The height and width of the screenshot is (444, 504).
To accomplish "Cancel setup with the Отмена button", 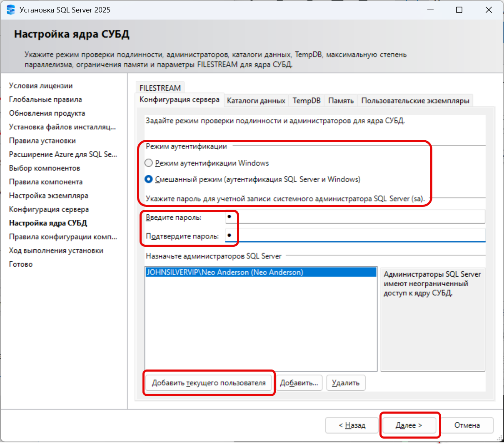I will (x=467, y=425).
